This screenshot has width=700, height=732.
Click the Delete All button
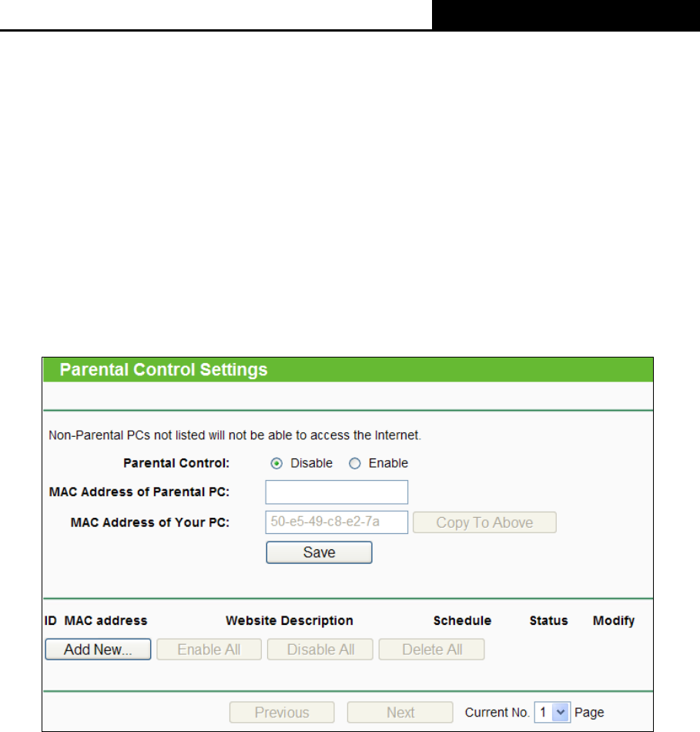432,650
